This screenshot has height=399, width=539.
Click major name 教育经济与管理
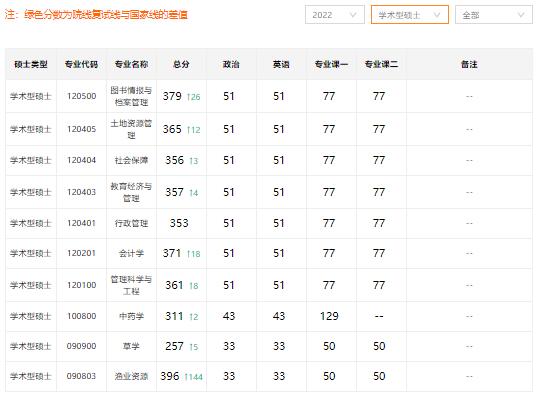[x=131, y=192]
